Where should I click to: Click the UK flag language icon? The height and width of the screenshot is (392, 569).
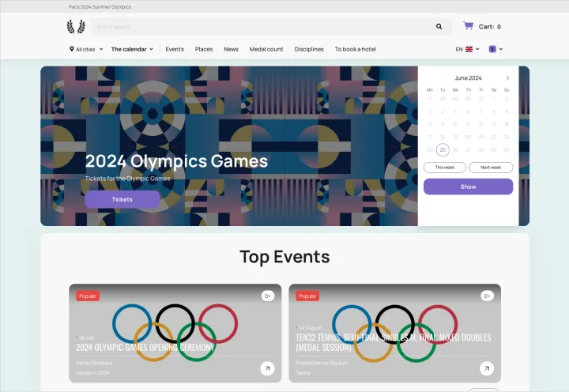click(x=469, y=49)
